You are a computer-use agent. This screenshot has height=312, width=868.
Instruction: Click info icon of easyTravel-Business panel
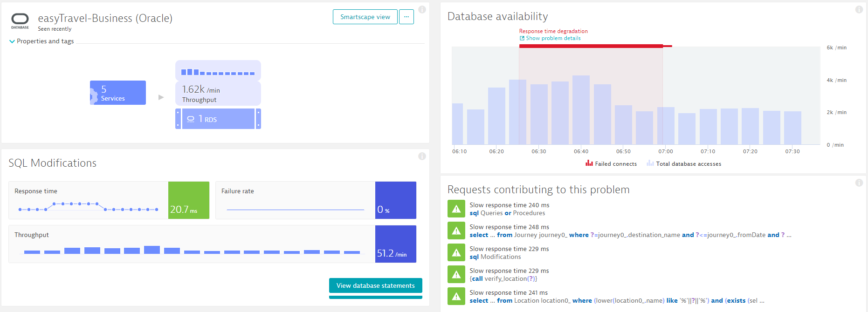(422, 9)
